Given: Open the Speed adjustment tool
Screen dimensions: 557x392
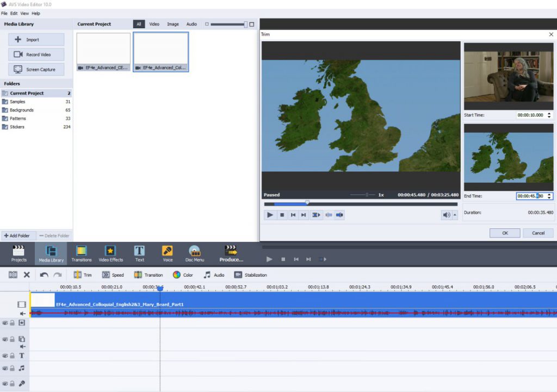Looking at the screenshot, I should coord(113,275).
